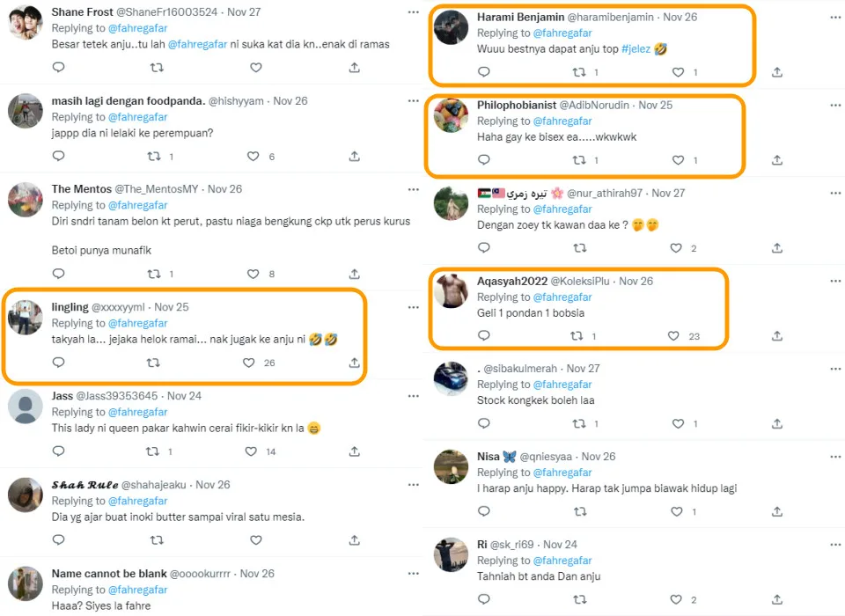Share masih lagi dengan foodpanda's tweet

click(354, 156)
